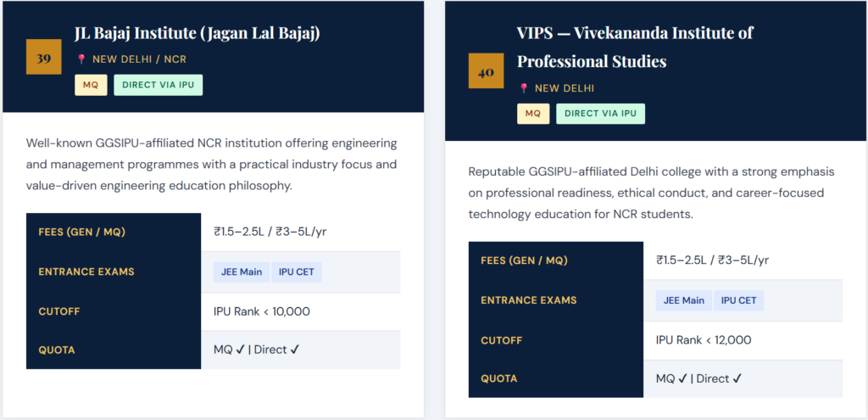Viewport: 868px width, 420px height.
Task: Select the JEE Main chip in the VIPS table
Action: 684,300
